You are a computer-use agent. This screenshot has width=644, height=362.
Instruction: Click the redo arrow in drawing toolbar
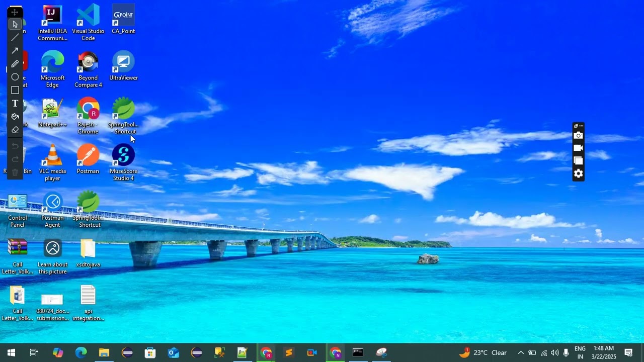(x=15, y=159)
